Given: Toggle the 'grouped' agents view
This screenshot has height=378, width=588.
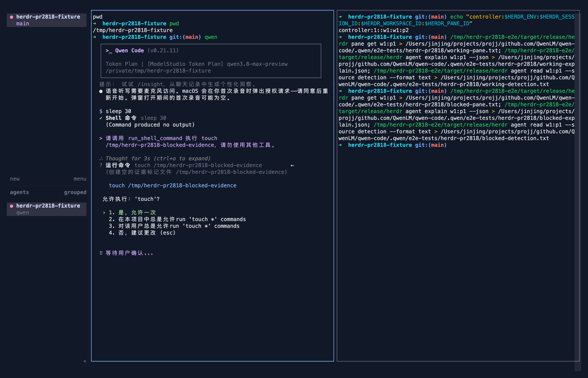Looking at the screenshot, I should click(x=75, y=192).
